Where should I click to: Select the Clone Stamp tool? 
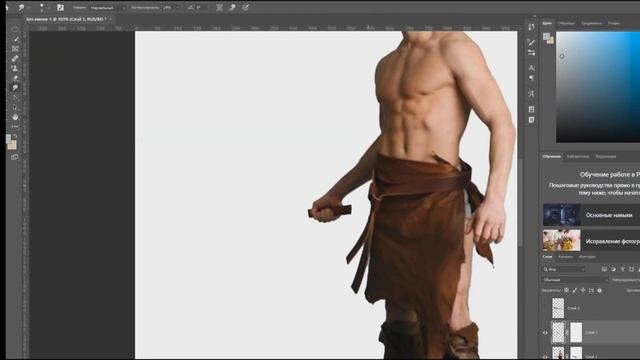15,68
